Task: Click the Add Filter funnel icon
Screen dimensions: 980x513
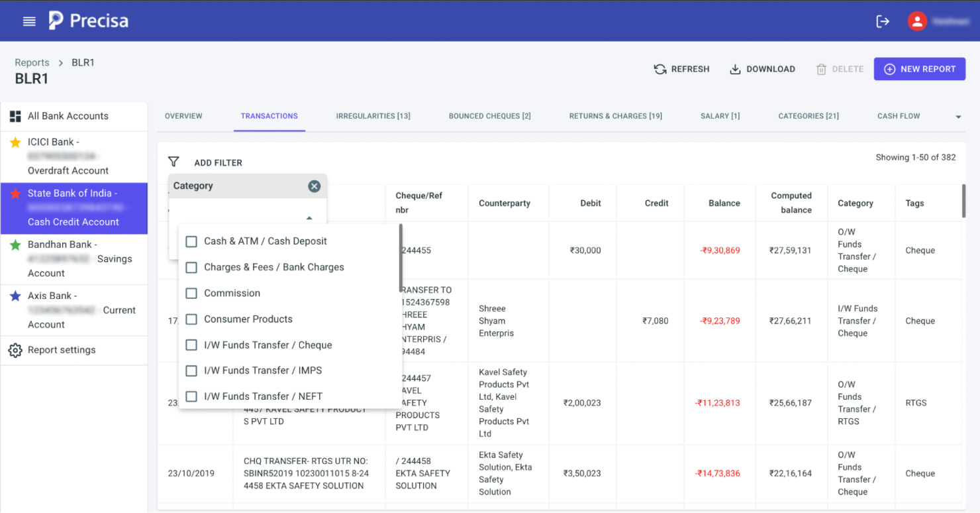Action: pyautogui.click(x=173, y=161)
